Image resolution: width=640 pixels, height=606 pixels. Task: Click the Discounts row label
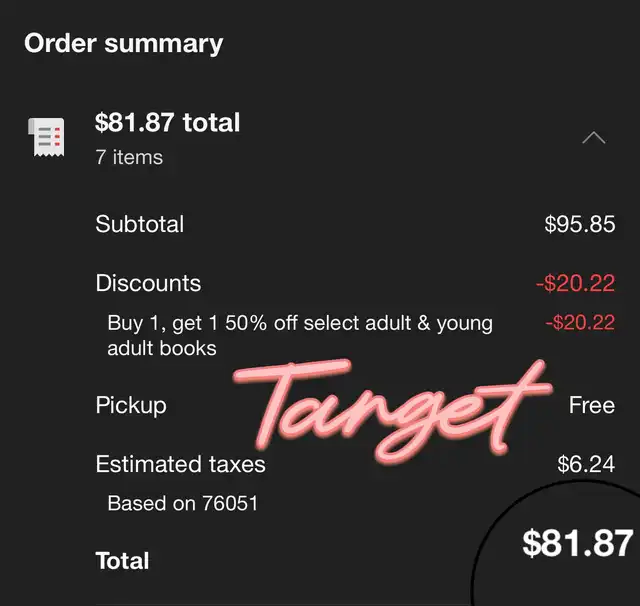click(148, 283)
